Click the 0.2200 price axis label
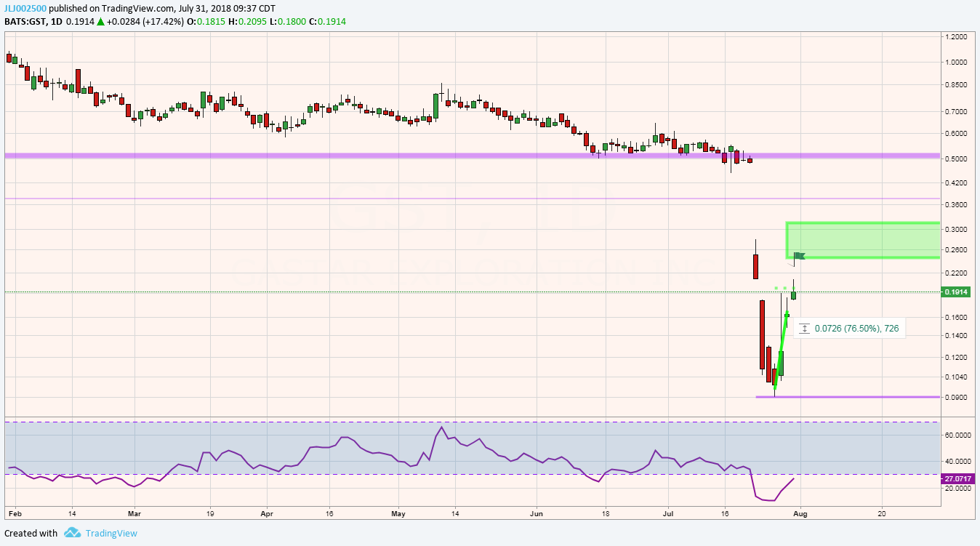The height and width of the screenshot is (546, 980). click(x=957, y=273)
